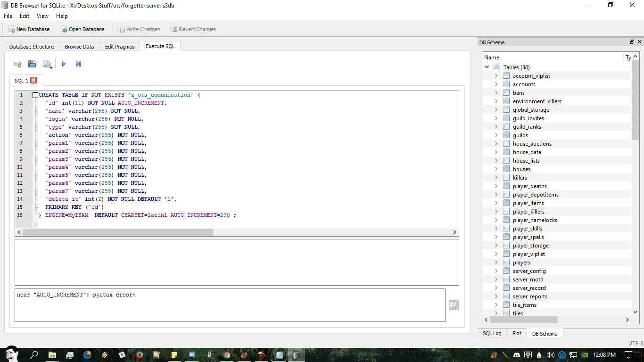The image size is (644, 362).
Task: Select player_namelocks table row
Action: coord(557,220)
